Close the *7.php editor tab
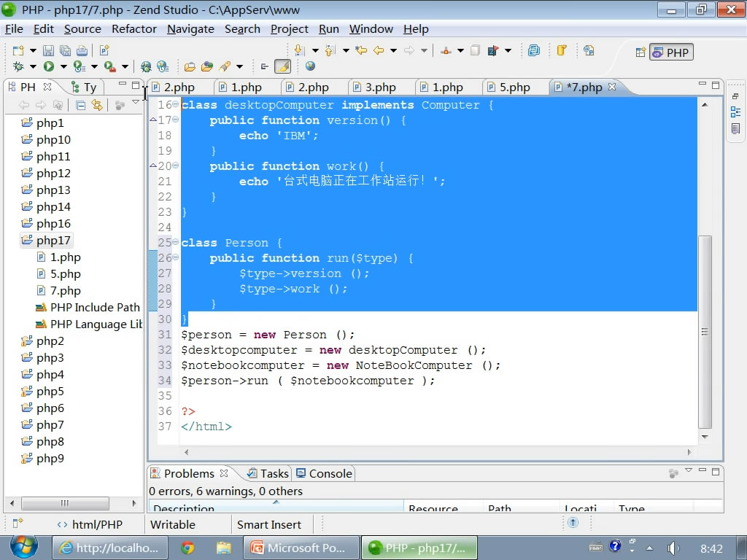Screen dimensions: 747x560 (612, 87)
